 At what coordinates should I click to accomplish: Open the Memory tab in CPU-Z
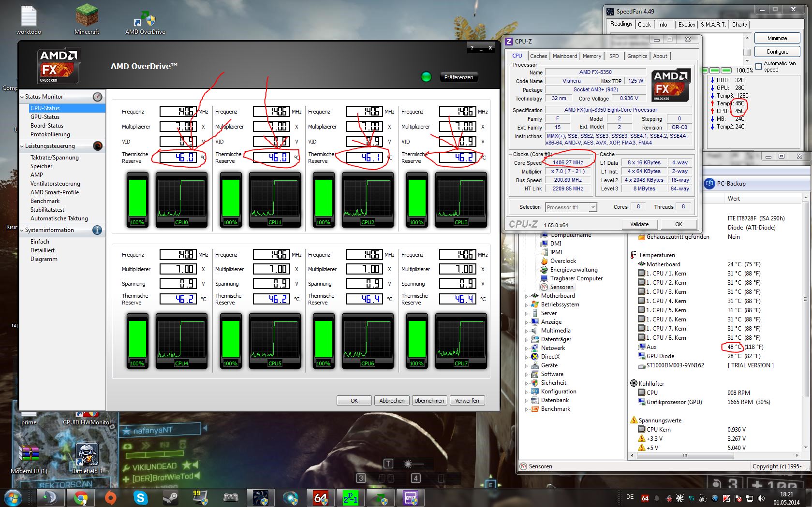click(592, 56)
